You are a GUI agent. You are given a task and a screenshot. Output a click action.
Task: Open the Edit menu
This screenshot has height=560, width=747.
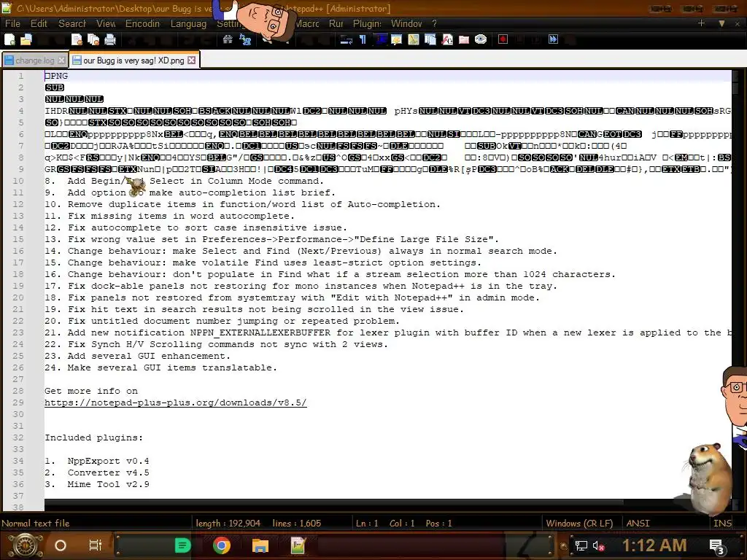click(39, 23)
